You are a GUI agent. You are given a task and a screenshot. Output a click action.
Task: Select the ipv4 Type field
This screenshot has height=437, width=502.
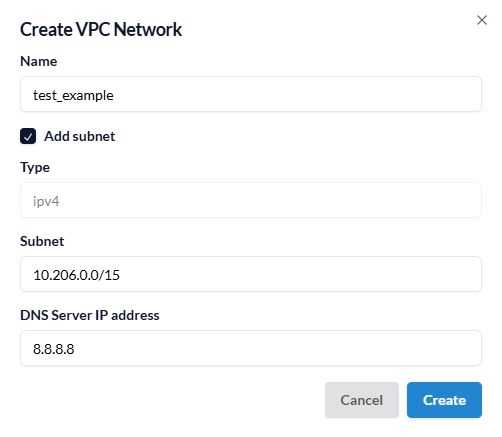251,200
